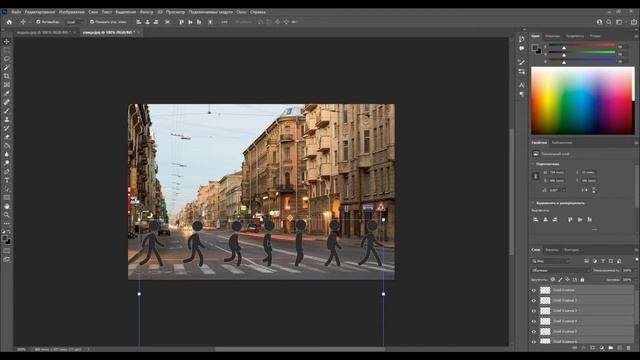Viewport: 640px width, 360px height.
Task: Select the Eyedropper tool
Action: tap(7, 93)
